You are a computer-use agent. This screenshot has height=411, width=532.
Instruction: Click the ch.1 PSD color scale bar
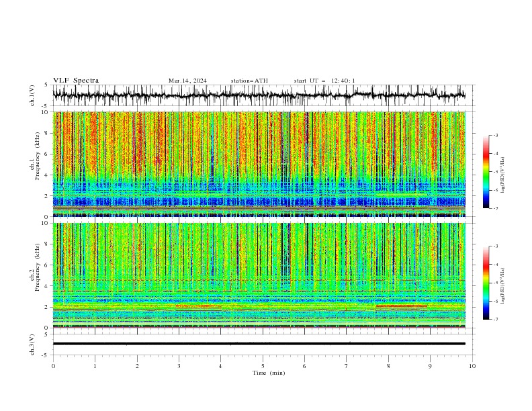coord(486,172)
